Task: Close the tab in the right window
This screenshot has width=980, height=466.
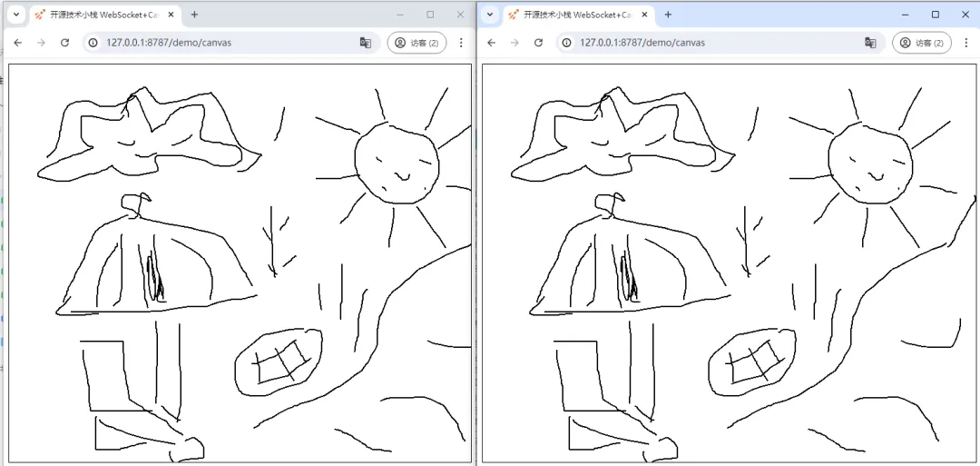Action: (644, 15)
